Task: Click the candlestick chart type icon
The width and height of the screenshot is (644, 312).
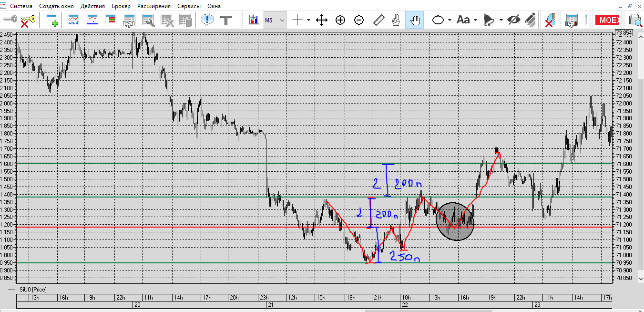Action: pos(253,20)
